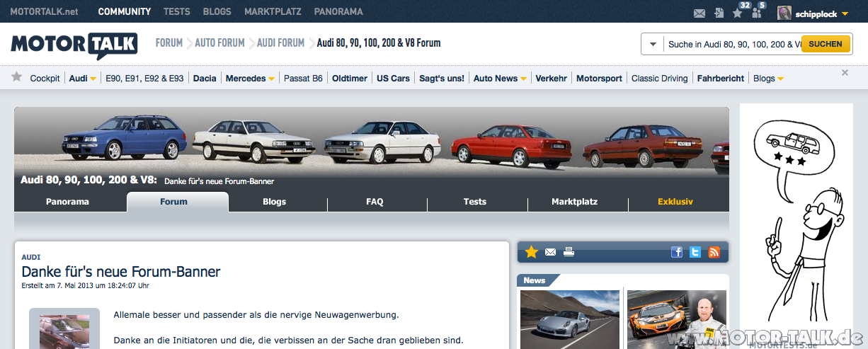Expand the Blogs bookmark dropdown
The image size is (868, 349).
(x=780, y=79)
